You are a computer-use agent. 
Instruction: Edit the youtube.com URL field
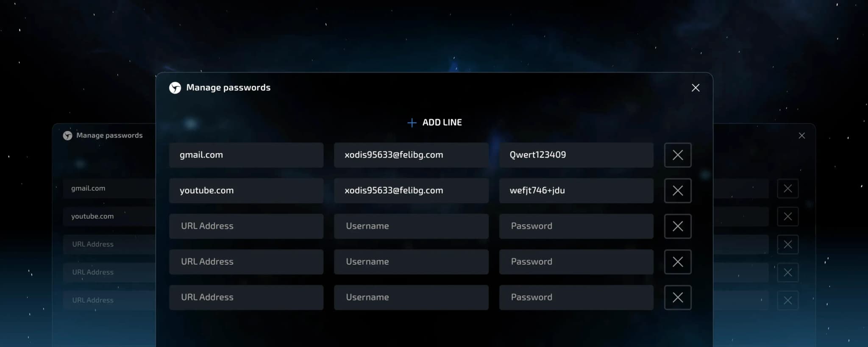(246, 191)
